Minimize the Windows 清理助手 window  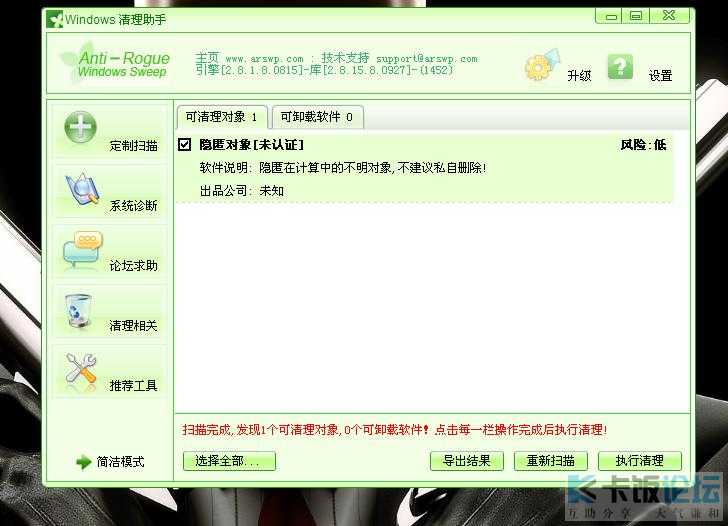[611, 16]
